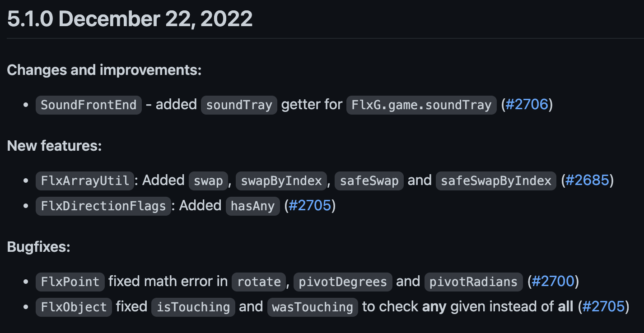Click the FlxG.game.soundTray code label
644x333 pixels.
[x=421, y=105]
